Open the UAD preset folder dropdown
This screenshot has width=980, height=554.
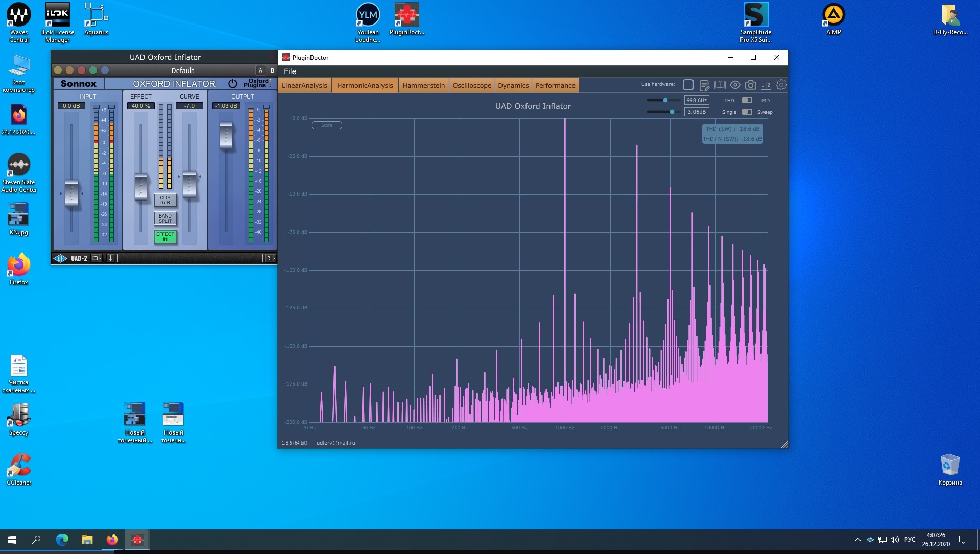coord(96,258)
